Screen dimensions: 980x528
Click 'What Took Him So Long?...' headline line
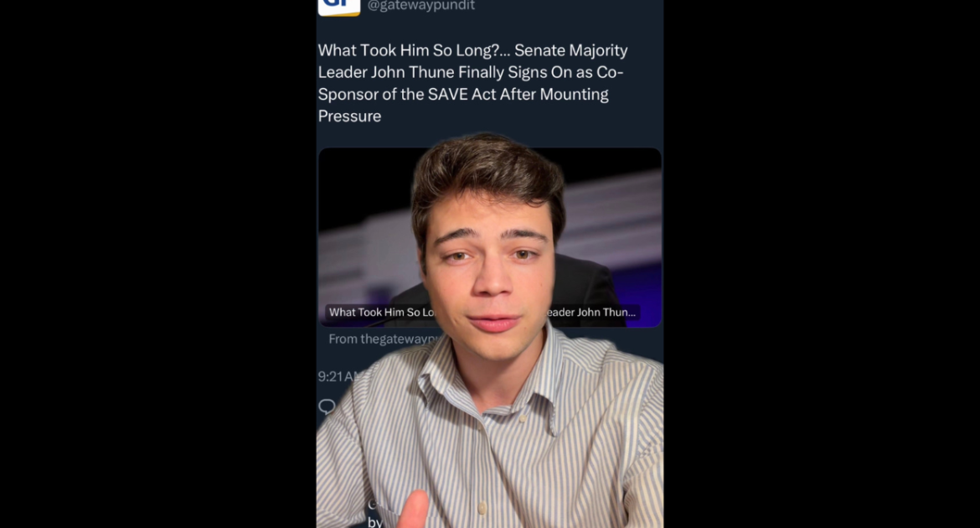pyautogui.click(x=414, y=50)
